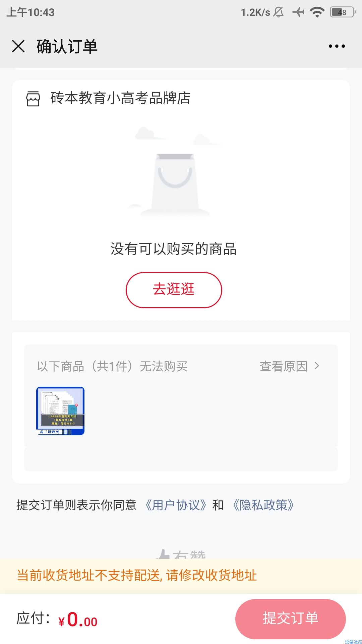The height and width of the screenshot is (644, 362).
Task: Tap the muted notification bell icon
Action: coord(279,12)
